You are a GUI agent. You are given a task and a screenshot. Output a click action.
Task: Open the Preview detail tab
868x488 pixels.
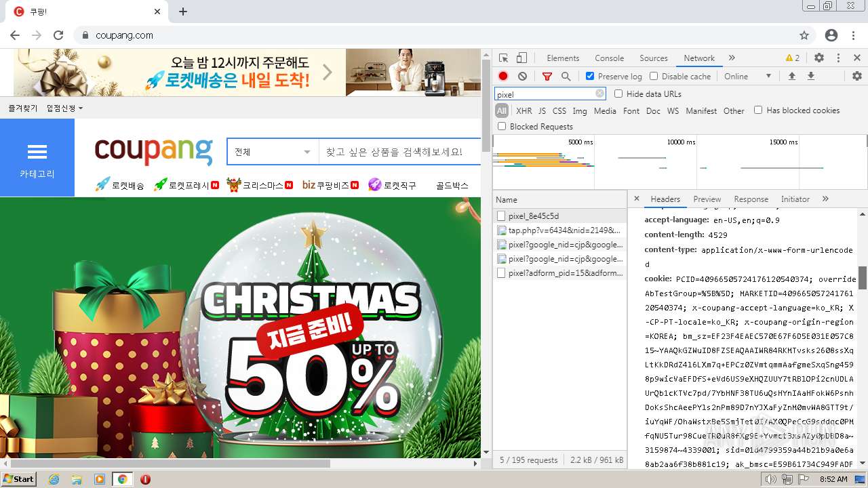click(707, 199)
